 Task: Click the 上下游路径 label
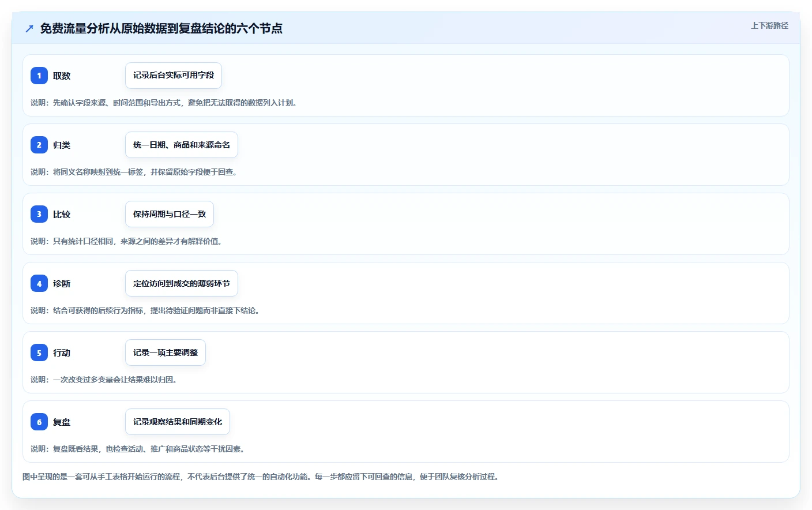tap(769, 25)
